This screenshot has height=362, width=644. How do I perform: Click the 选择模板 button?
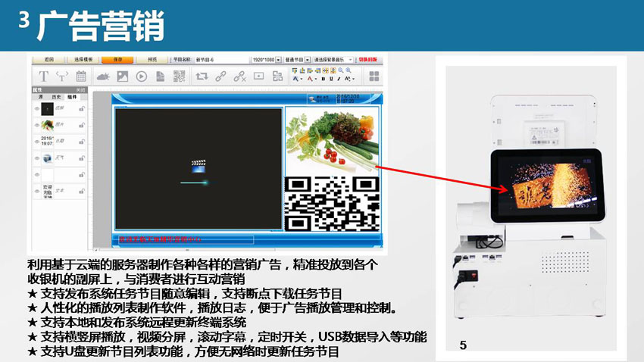point(83,59)
